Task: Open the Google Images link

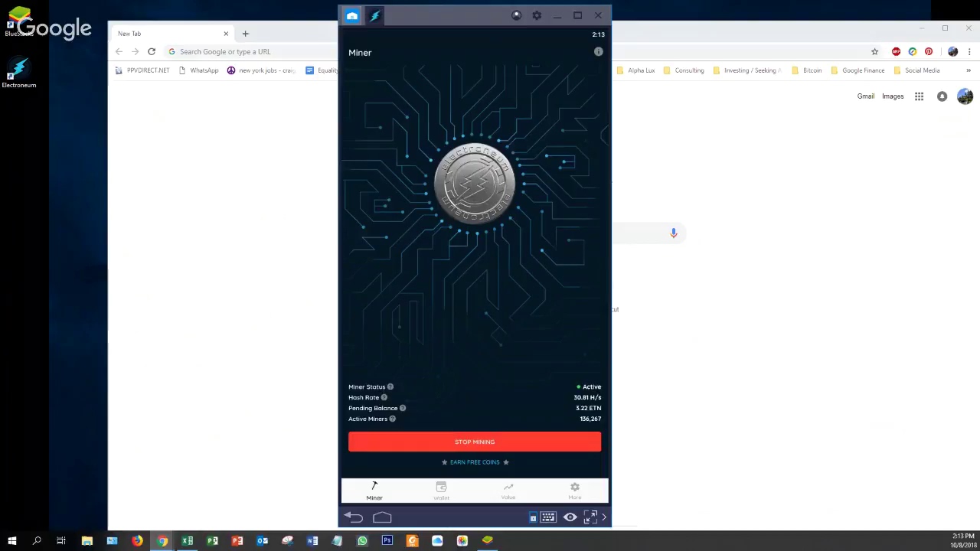Action: [x=893, y=96]
